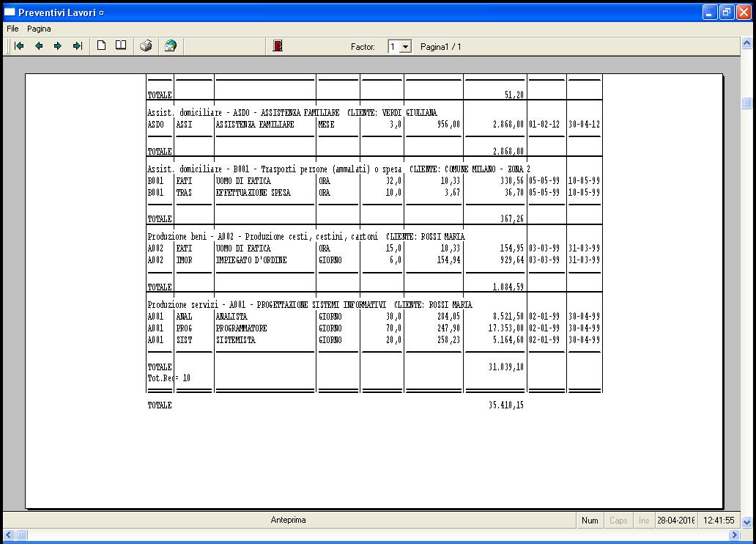Click the quantity 70,0
756x544 pixels.
pyautogui.click(x=393, y=328)
